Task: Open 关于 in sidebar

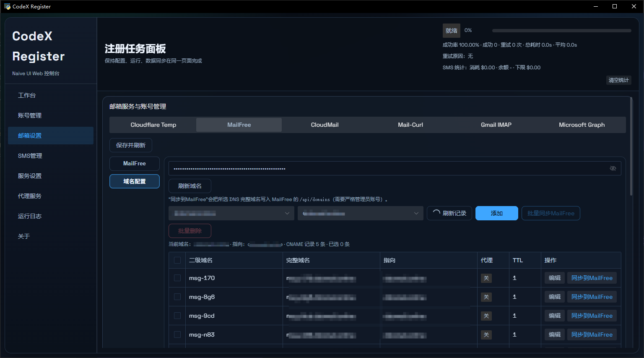Action: 51,236
